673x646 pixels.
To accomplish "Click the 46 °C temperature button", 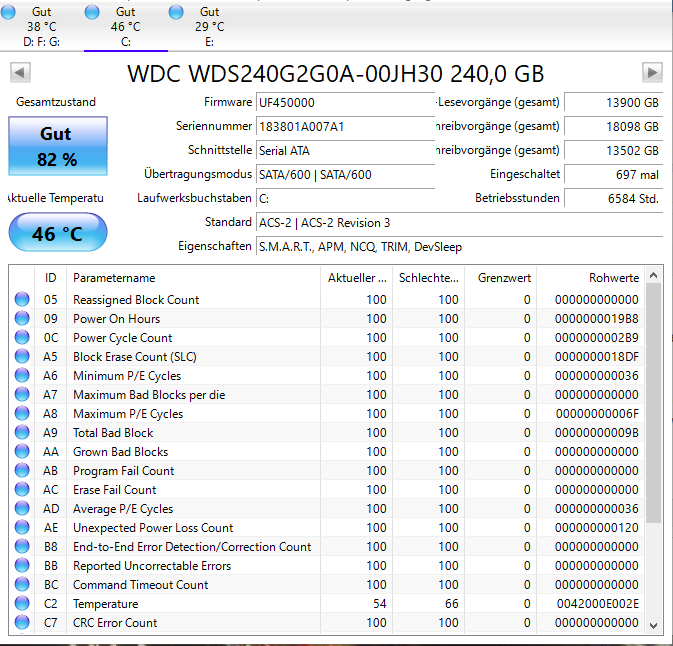I will coord(58,233).
